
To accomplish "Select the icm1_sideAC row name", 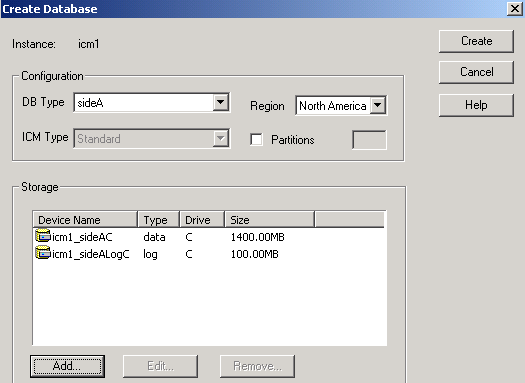I will tap(82, 237).
